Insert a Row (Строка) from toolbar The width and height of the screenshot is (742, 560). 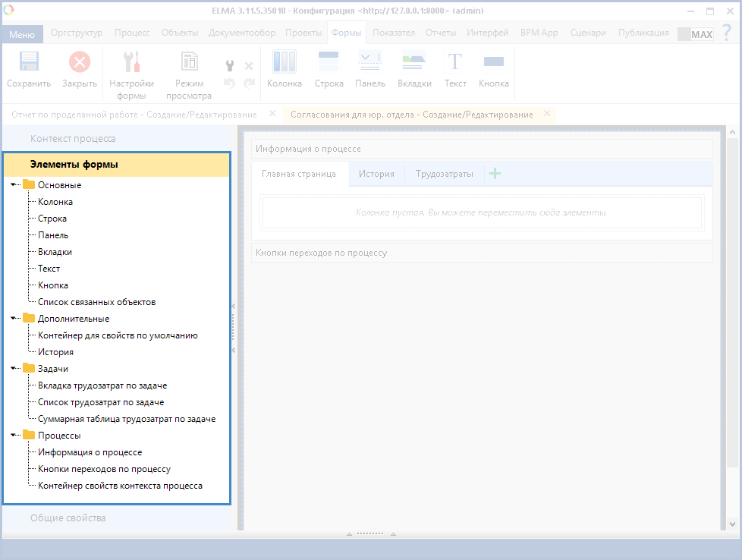[329, 62]
